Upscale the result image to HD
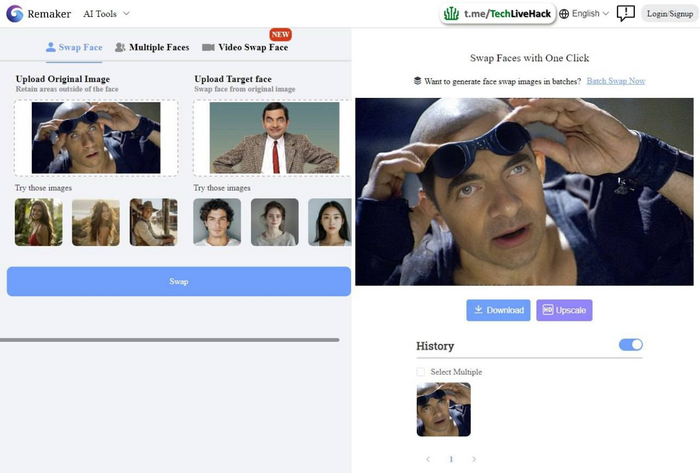700x473 pixels. pyautogui.click(x=564, y=310)
